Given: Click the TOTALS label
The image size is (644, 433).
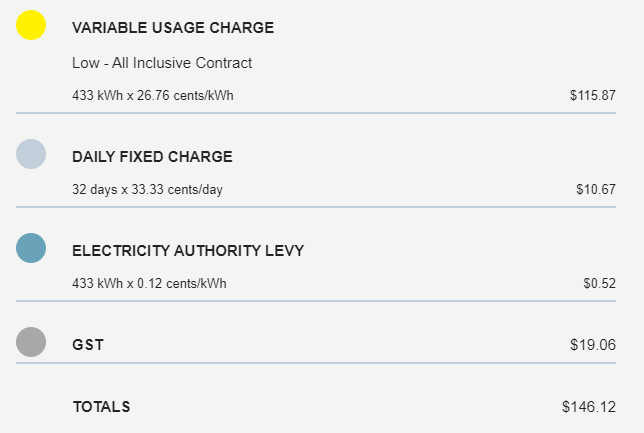Looking at the screenshot, I should point(101,407).
